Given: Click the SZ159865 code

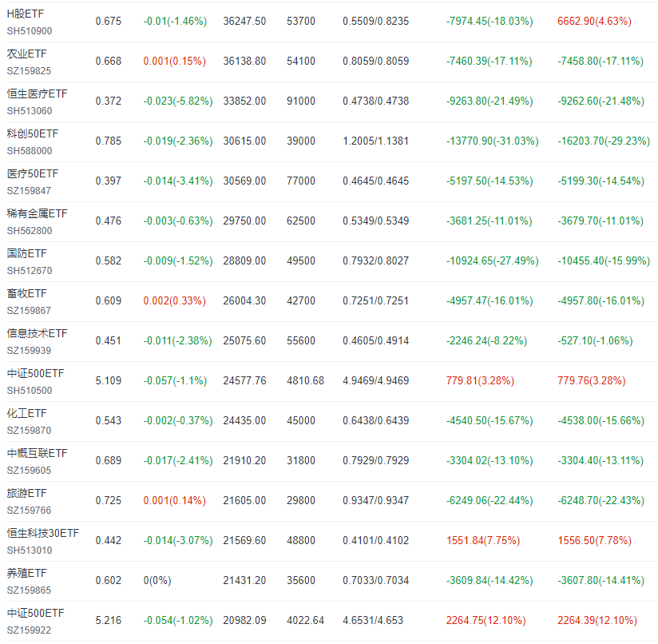Looking at the screenshot, I should [x=29, y=590].
